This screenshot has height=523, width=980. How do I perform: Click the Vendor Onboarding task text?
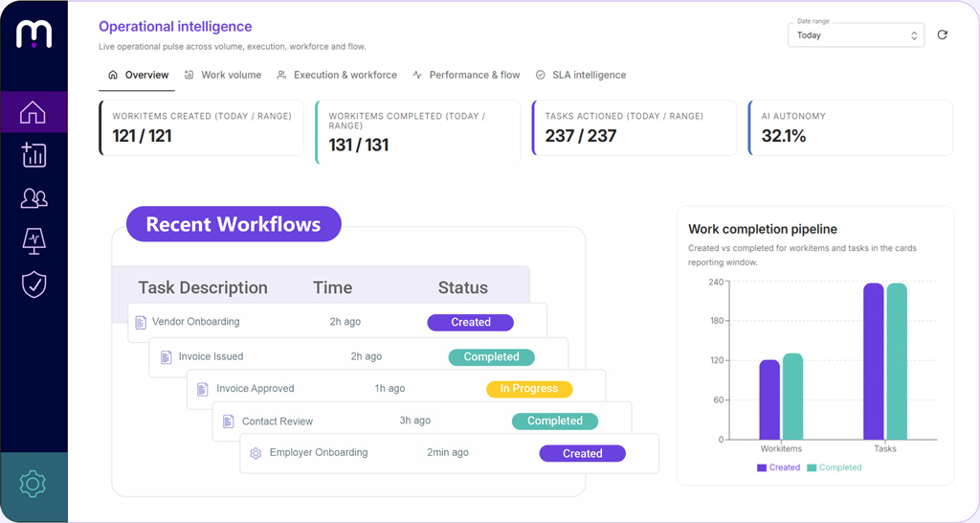pos(195,322)
